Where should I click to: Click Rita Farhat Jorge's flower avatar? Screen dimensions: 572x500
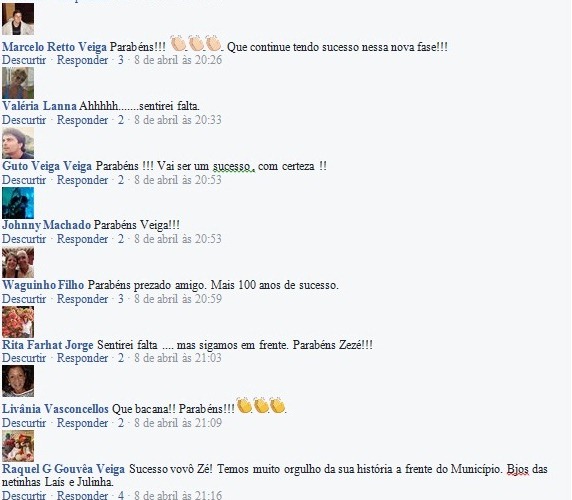point(18,322)
